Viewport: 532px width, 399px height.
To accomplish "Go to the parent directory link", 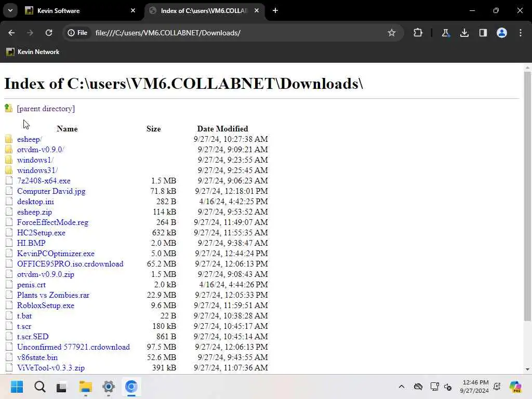I will [x=46, y=109].
